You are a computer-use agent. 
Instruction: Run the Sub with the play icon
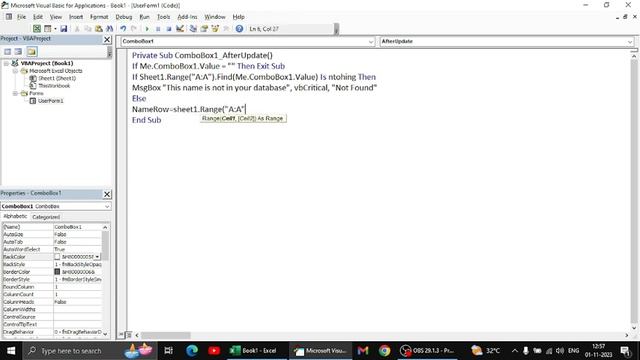tap(147, 29)
